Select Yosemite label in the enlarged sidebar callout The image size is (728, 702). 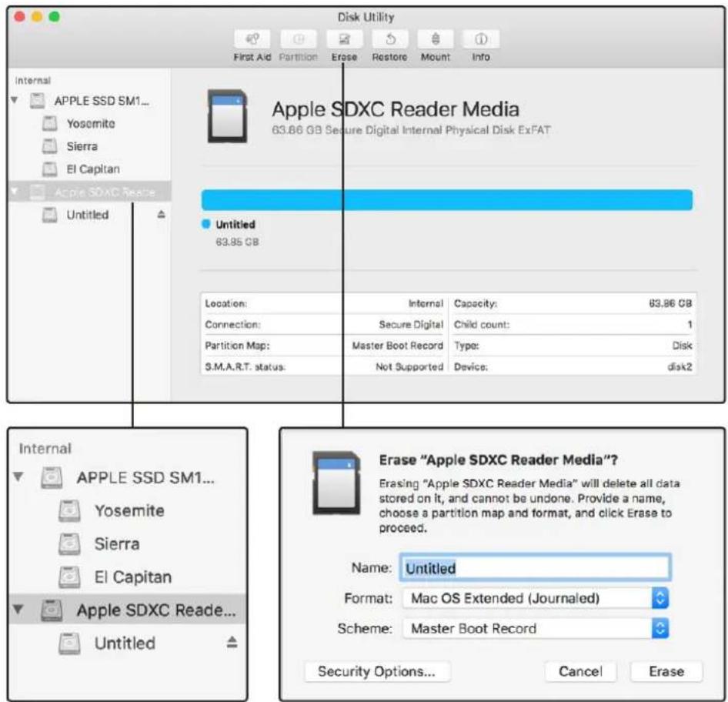tap(129, 510)
